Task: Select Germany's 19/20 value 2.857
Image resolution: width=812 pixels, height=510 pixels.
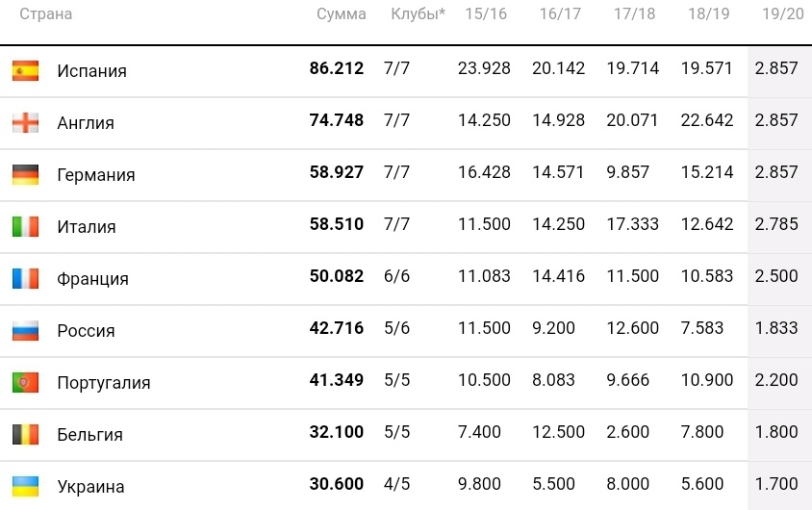Action: click(x=776, y=172)
